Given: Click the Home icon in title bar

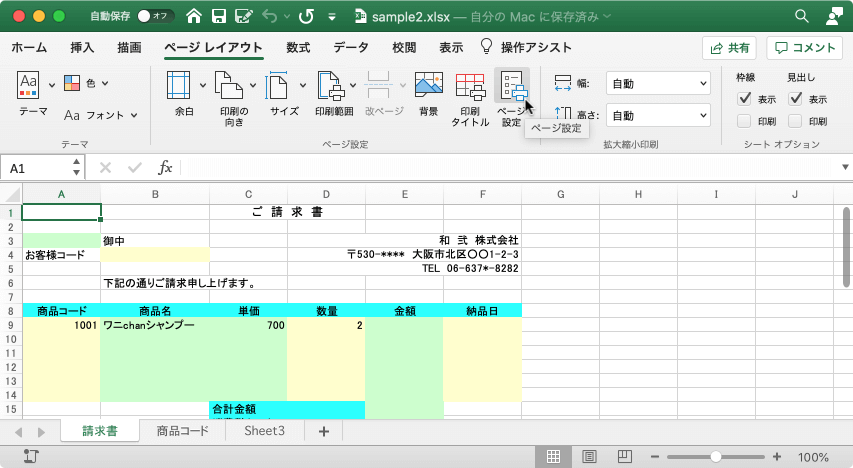Looking at the screenshot, I should point(194,16).
